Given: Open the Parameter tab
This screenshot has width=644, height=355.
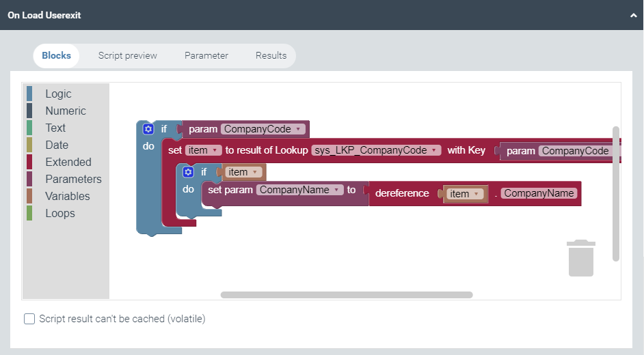Looking at the screenshot, I should coord(206,56).
